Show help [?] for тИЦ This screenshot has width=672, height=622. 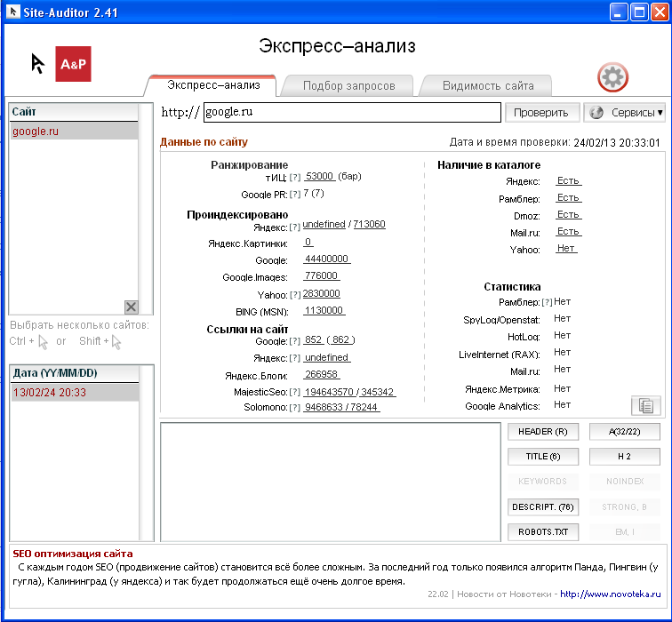coord(295,177)
